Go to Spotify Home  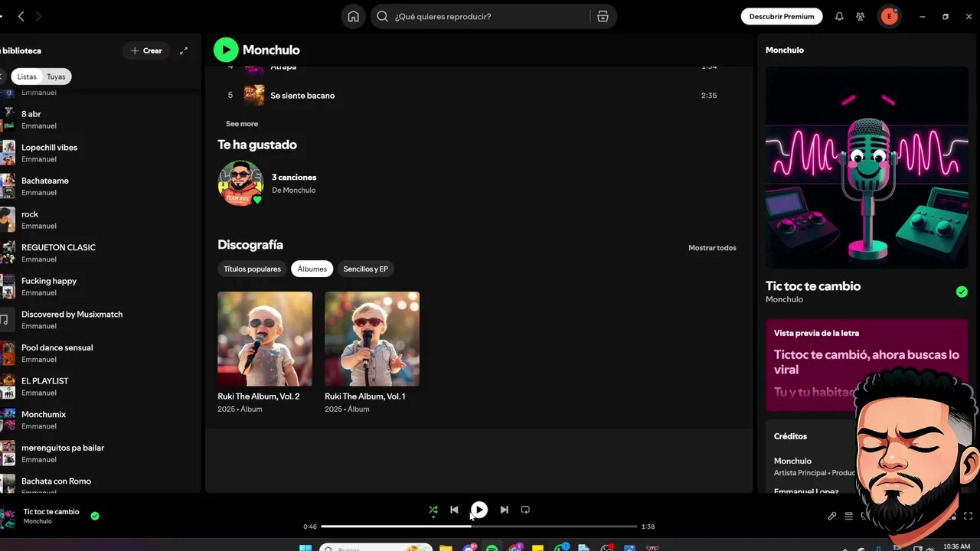coord(353,16)
